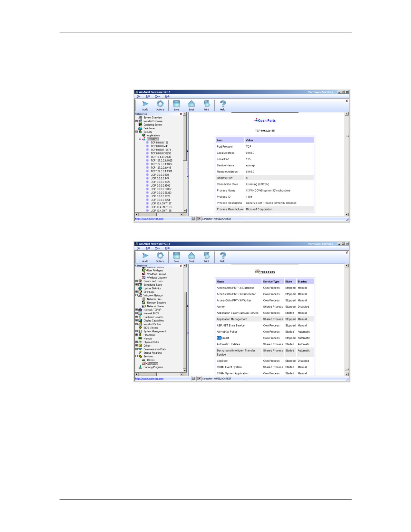Image resolution: width=411 pixels, height=532 pixels.
Task: Click Help question mark in Processes window toolbar
Action: pos(222,256)
